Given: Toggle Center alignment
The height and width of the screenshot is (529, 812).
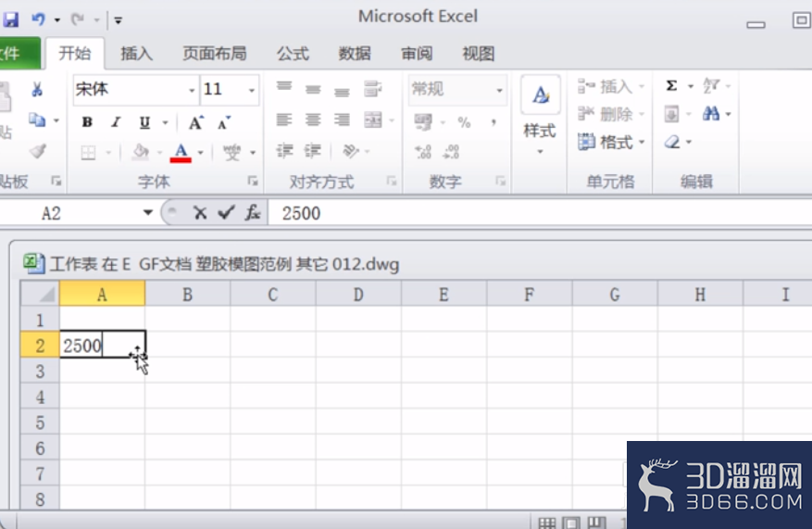Looking at the screenshot, I should coord(313,120).
